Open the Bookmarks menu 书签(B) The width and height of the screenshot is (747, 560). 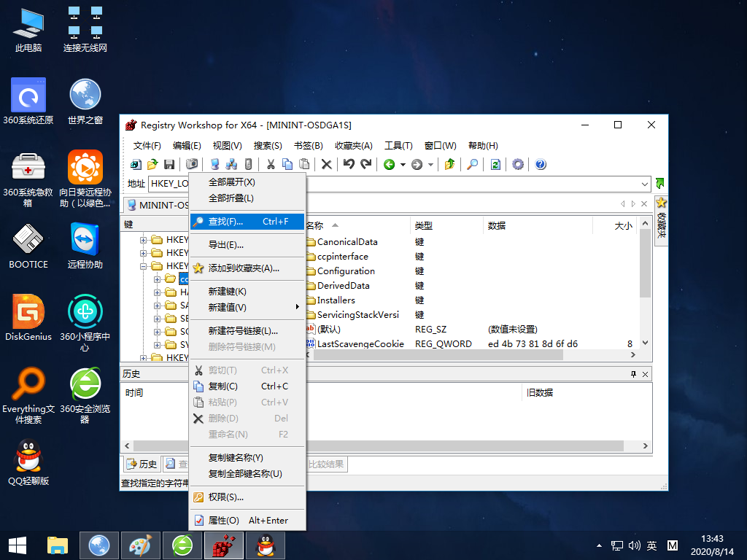(x=309, y=146)
